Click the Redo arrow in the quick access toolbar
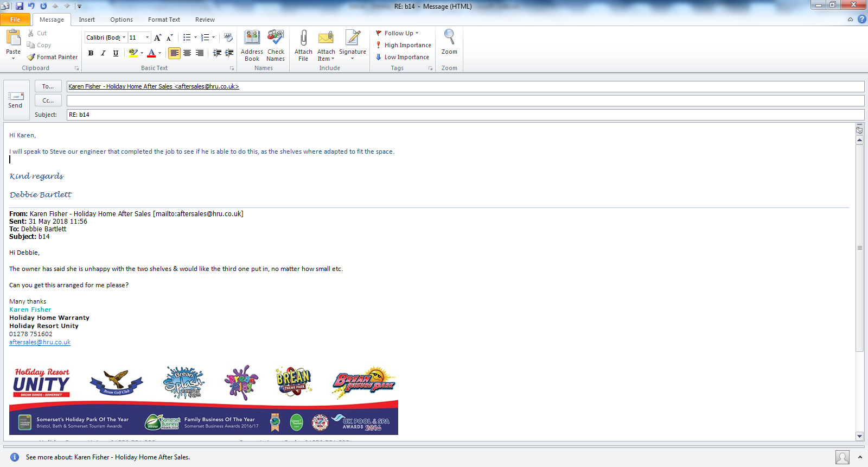Viewport: 868px width, 467px height. point(43,6)
